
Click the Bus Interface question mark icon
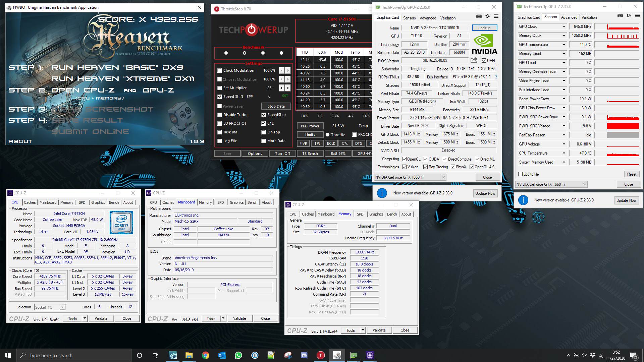point(496,77)
